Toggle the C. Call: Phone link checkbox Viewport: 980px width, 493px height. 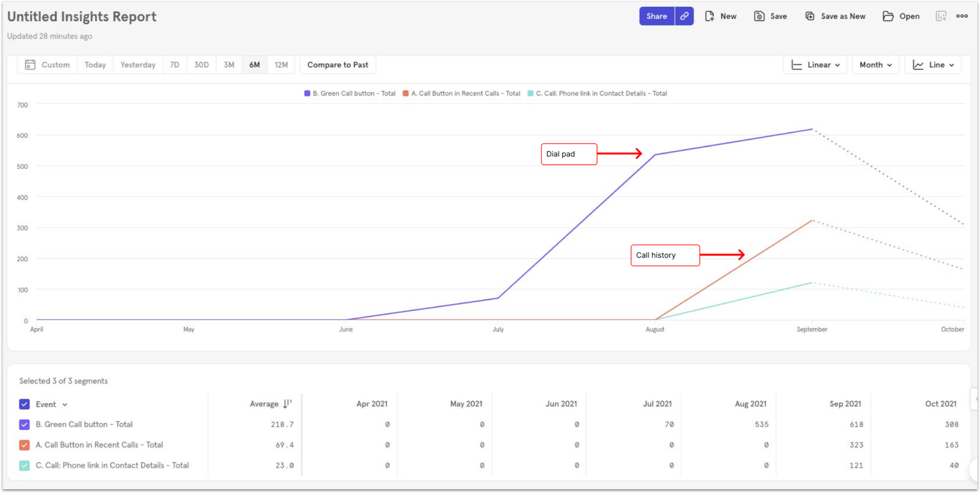coord(24,466)
